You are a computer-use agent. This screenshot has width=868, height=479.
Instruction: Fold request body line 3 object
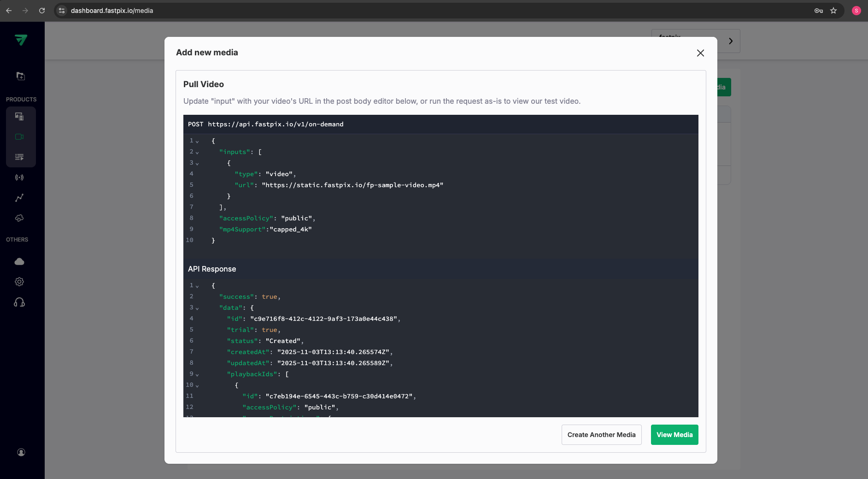(x=197, y=164)
